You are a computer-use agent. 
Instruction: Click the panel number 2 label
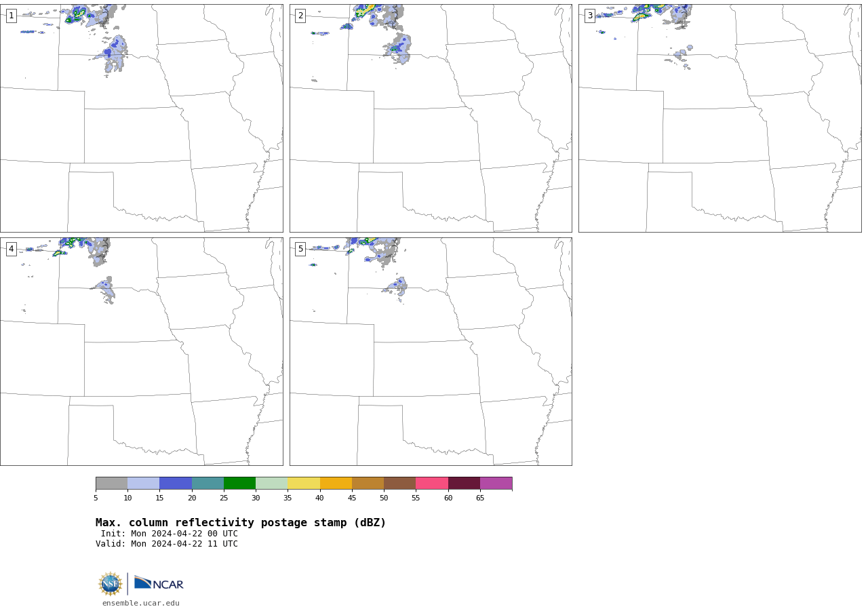300,16
